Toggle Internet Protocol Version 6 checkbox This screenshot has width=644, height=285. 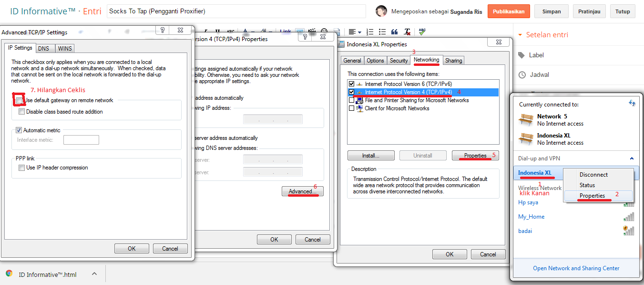pyautogui.click(x=352, y=84)
